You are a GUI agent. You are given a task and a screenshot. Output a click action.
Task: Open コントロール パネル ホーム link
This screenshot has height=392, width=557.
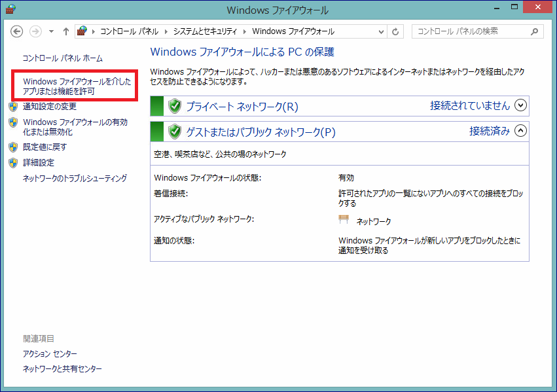coord(63,58)
